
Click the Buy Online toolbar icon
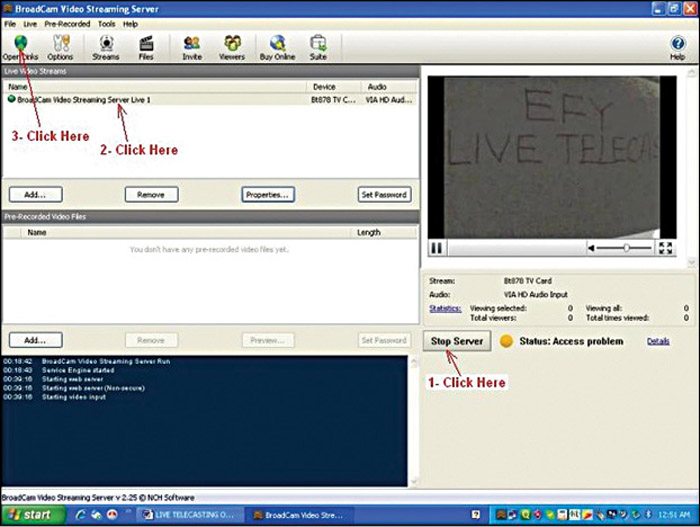tap(277, 46)
